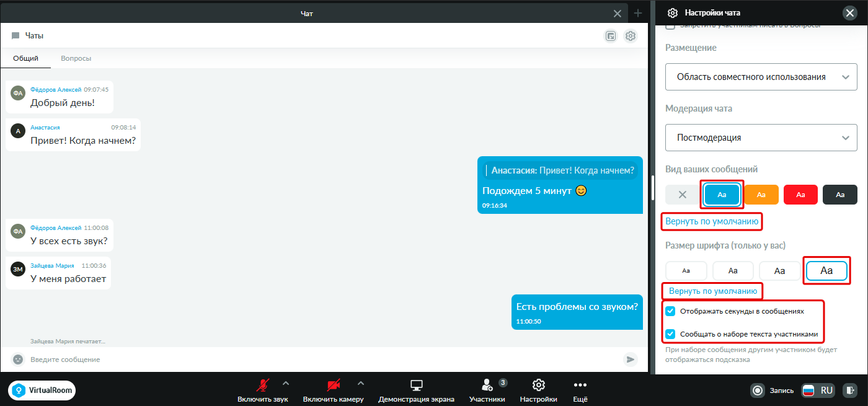Open microphone options arrow near Включить звук
868x406 pixels.
point(286,383)
